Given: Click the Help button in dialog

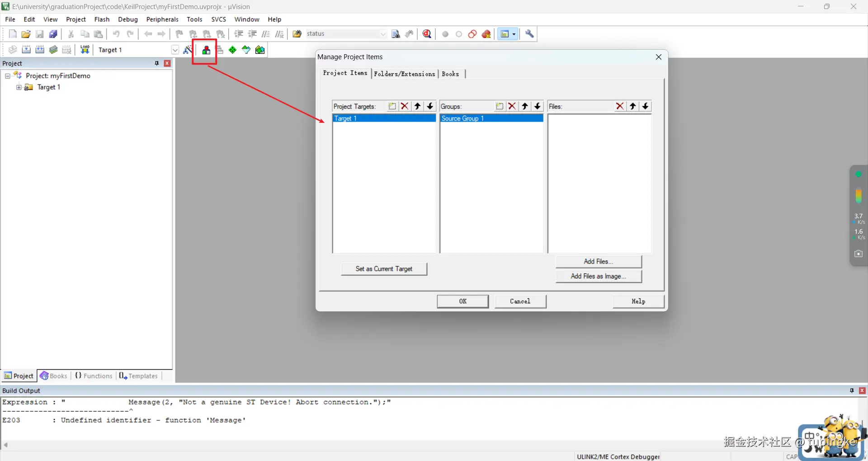Looking at the screenshot, I should [x=638, y=301].
